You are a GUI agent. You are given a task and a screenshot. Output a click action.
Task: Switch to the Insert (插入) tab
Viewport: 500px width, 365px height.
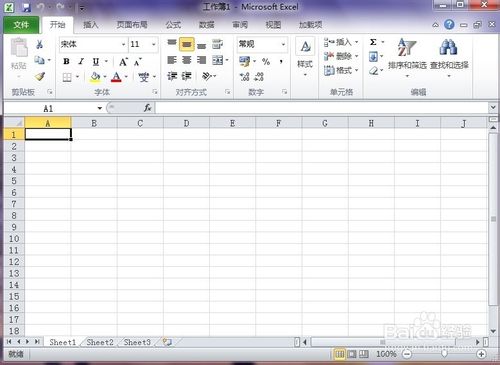click(91, 25)
